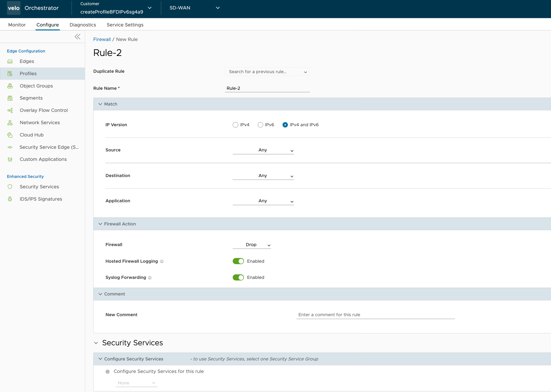Screen dimensions: 551x392
Task: Click the Custom Applications icon
Action: point(10,159)
